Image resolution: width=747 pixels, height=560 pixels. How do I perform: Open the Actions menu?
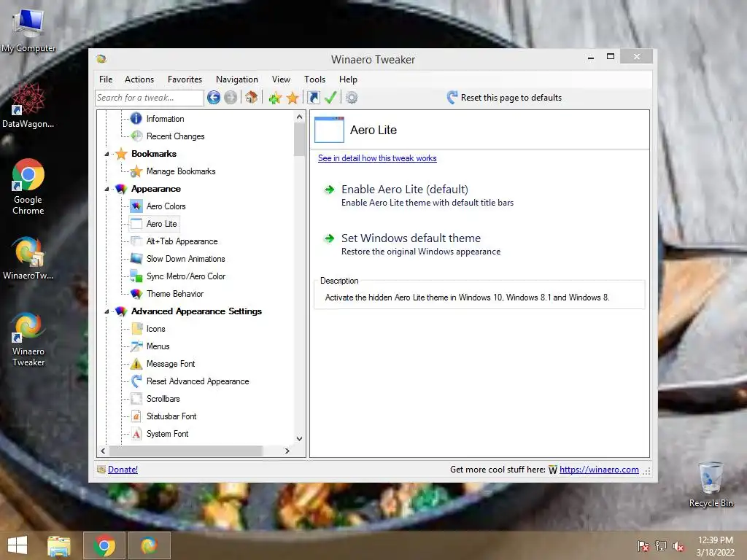click(139, 79)
